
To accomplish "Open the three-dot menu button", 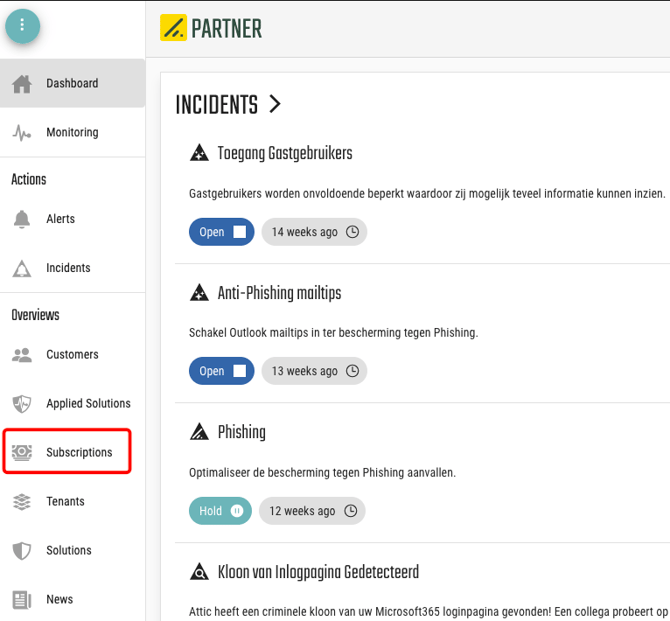I will coord(23,25).
